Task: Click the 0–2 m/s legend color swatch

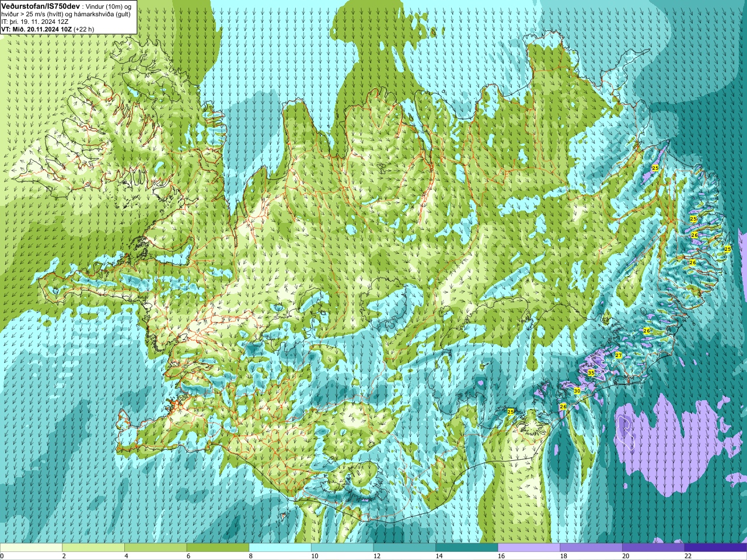Action: [31, 547]
